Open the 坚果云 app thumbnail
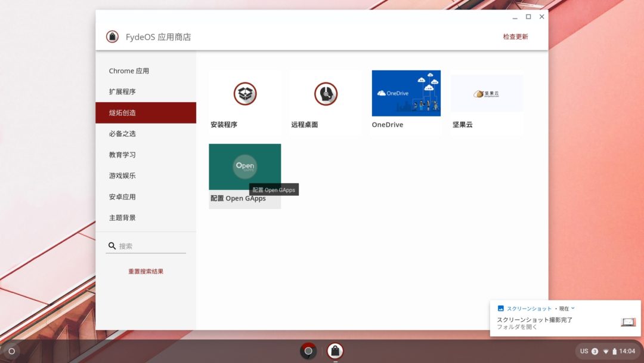Image resolution: width=644 pixels, height=363 pixels. [487, 94]
